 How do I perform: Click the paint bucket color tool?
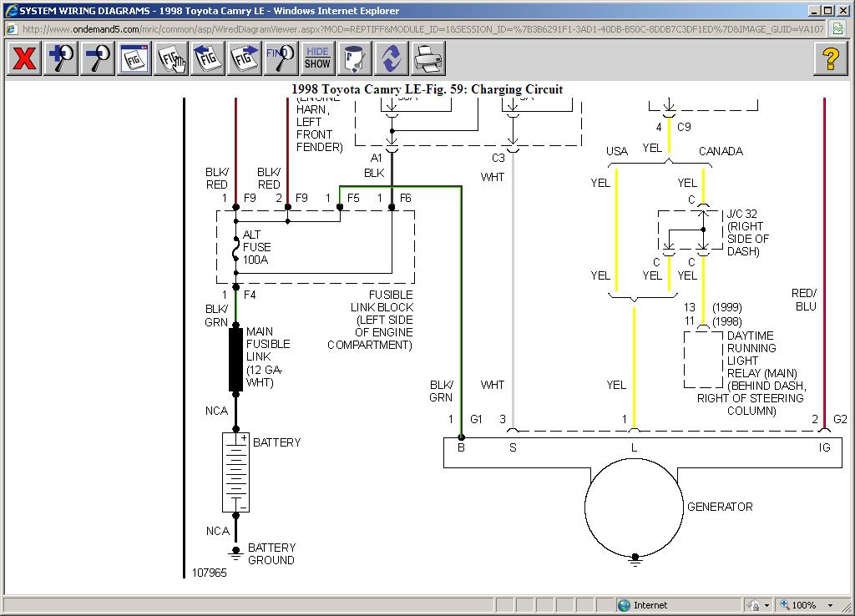pyautogui.click(x=354, y=58)
